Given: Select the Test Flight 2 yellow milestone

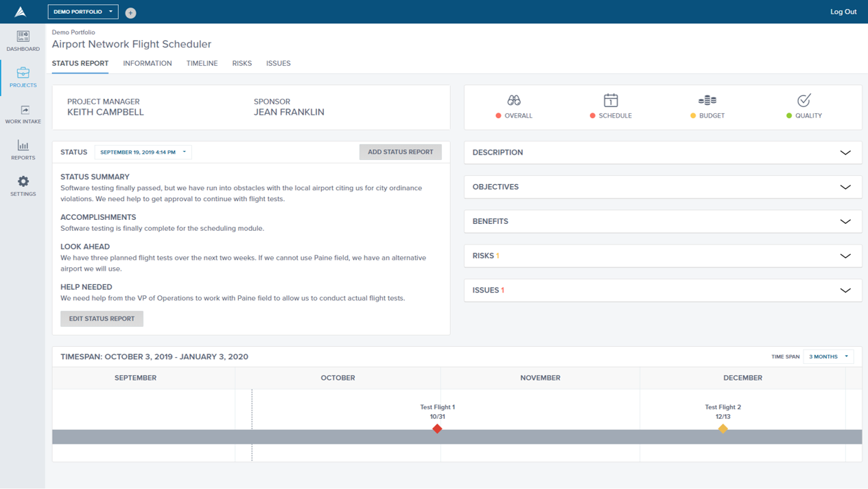Looking at the screenshot, I should 723,429.
